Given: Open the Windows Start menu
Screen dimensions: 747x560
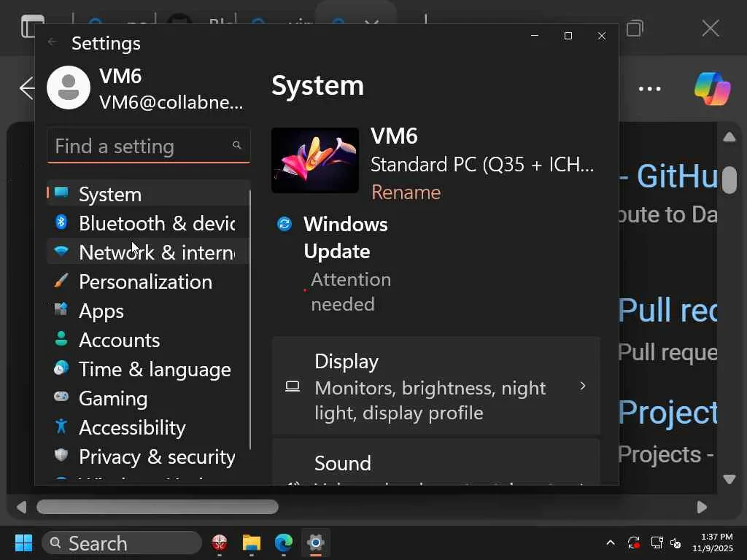Looking at the screenshot, I should point(23,543).
